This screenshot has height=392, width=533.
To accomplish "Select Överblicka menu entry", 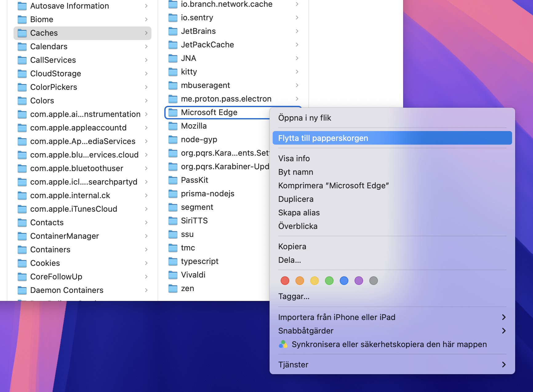I will click(x=392, y=226).
